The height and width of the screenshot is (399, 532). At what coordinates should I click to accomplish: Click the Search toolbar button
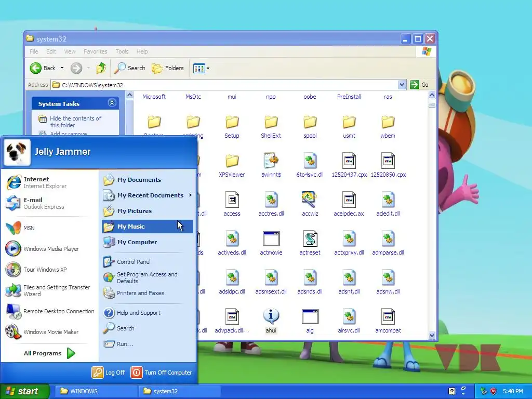pyautogui.click(x=130, y=68)
